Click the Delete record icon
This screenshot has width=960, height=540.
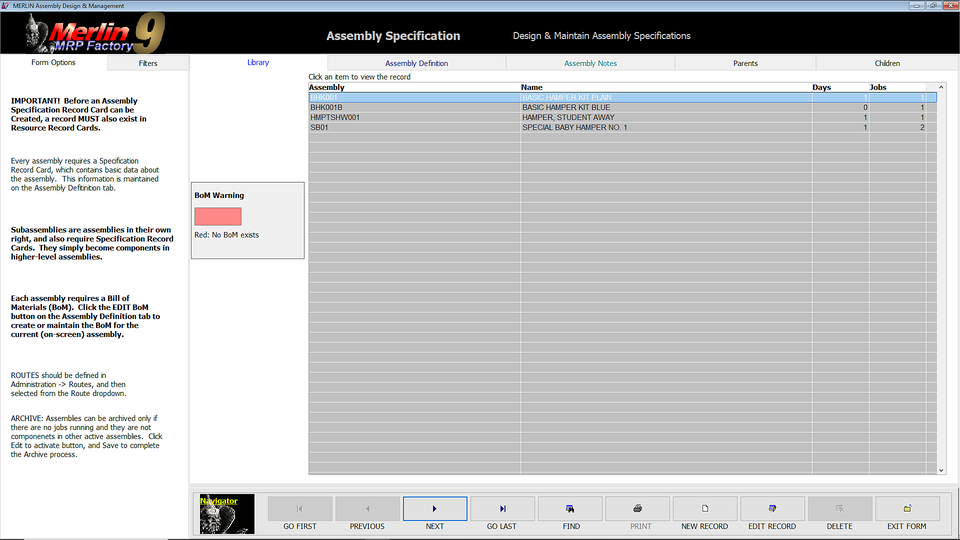839,509
